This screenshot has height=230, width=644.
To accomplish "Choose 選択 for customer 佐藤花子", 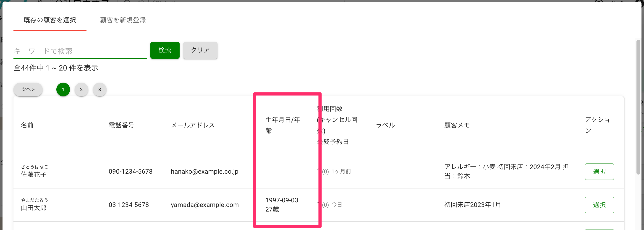I will click(x=599, y=172).
